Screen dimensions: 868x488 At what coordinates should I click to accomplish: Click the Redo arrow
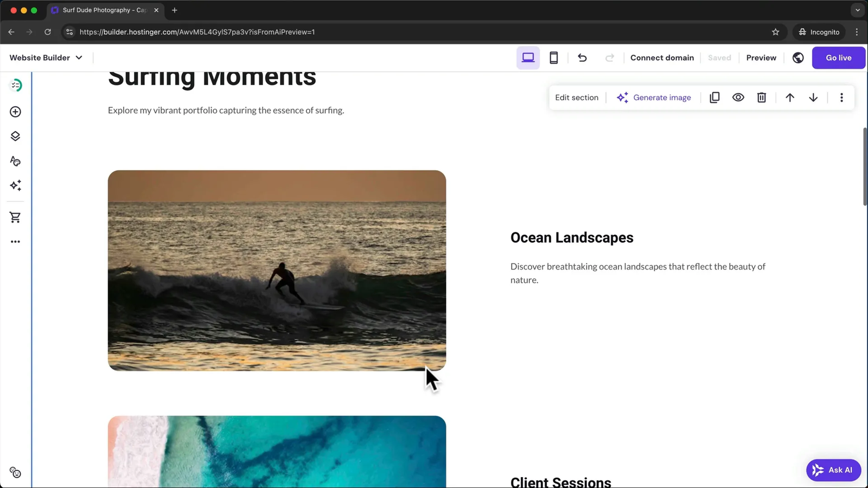pyautogui.click(x=609, y=58)
